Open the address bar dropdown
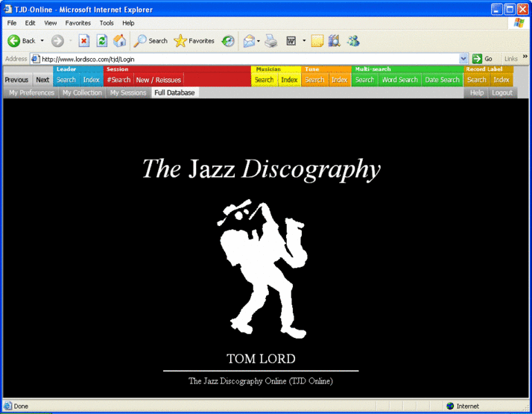Viewport: 532px width, 414px height. tap(463, 59)
